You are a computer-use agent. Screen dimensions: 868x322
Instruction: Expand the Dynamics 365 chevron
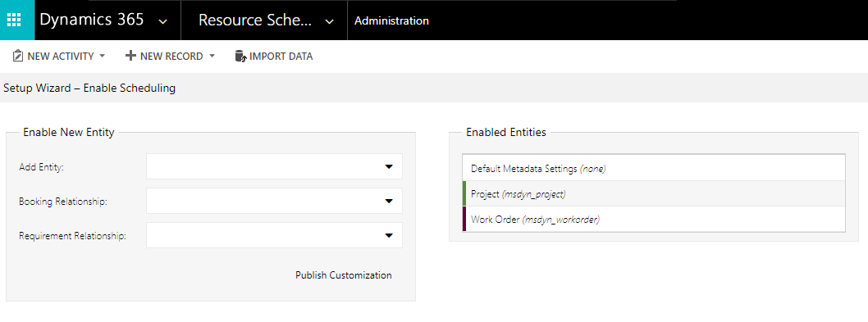click(162, 21)
